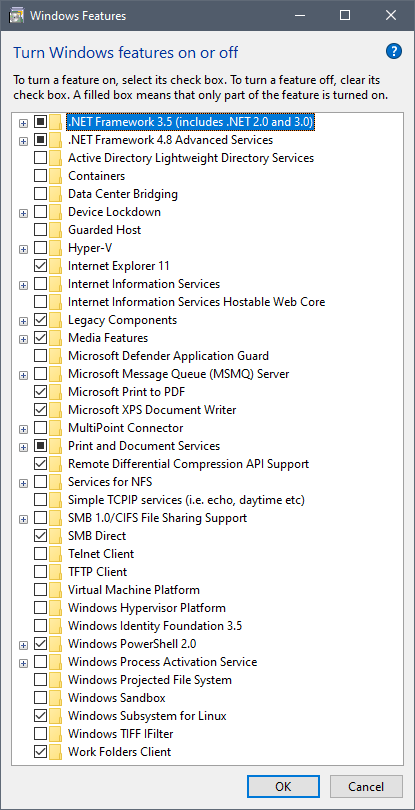Expand Print and Document Services
This screenshot has height=810, width=415.
point(23,447)
